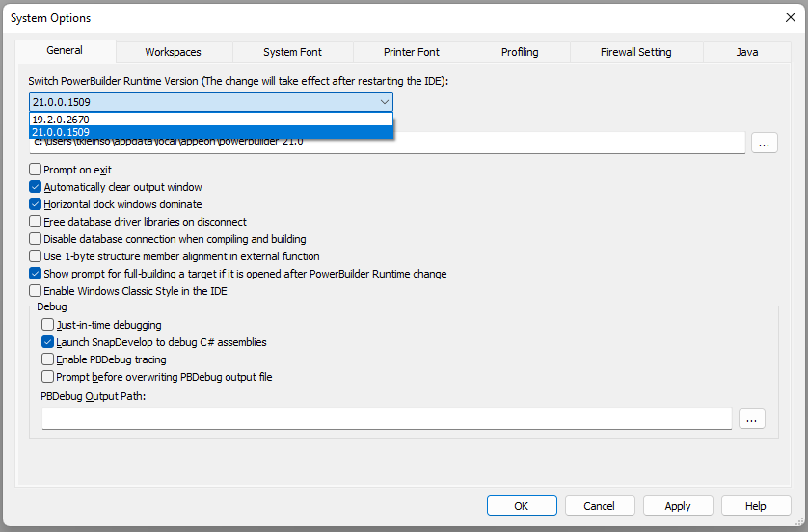Screen dimensions: 808x532
Task: Open the Firewall Setting tab
Action: pyautogui.click(x=635, y=52)
